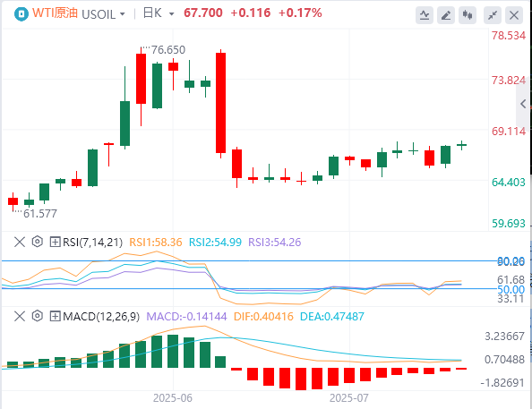The height and width of the screenshot is (409, 532).
Task: Click the WTI crude oil round logo
Action: [x=21, y=14]
